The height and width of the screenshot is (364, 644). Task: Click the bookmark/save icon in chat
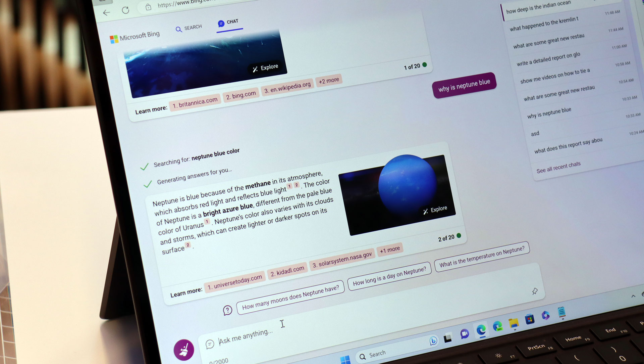click(535, 292)
